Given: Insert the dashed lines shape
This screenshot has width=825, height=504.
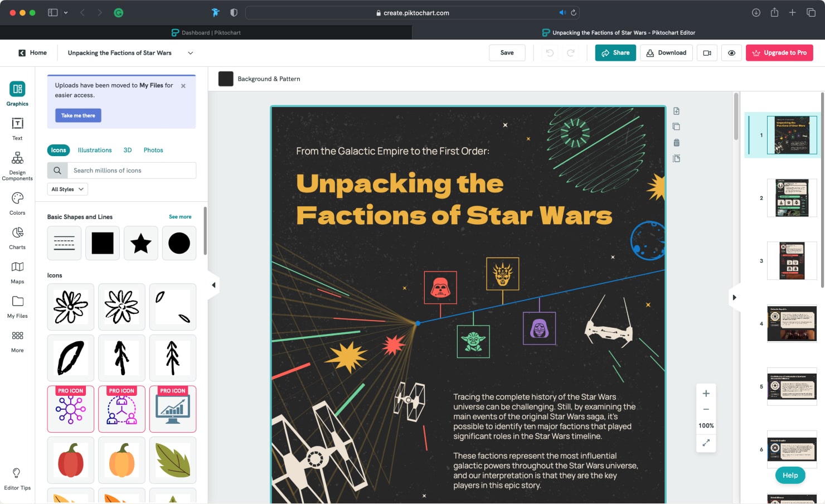Looking at the screenshot, I should [x=64, y=243].
